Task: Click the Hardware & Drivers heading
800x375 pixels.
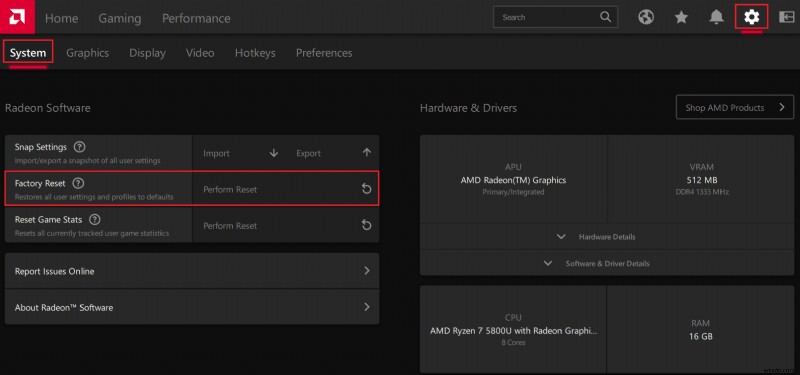Action: click(x=468, y=108)
